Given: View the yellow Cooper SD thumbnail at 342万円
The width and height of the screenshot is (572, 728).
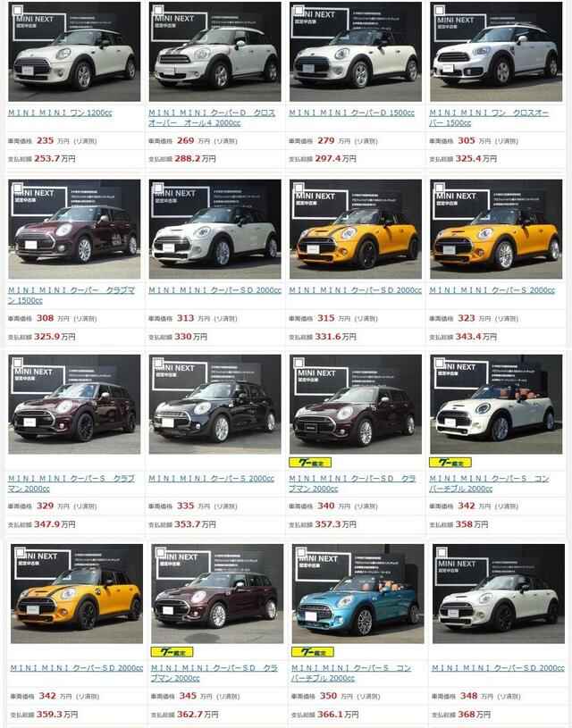Looking at the screenshot, I should [x=77, y=594].
